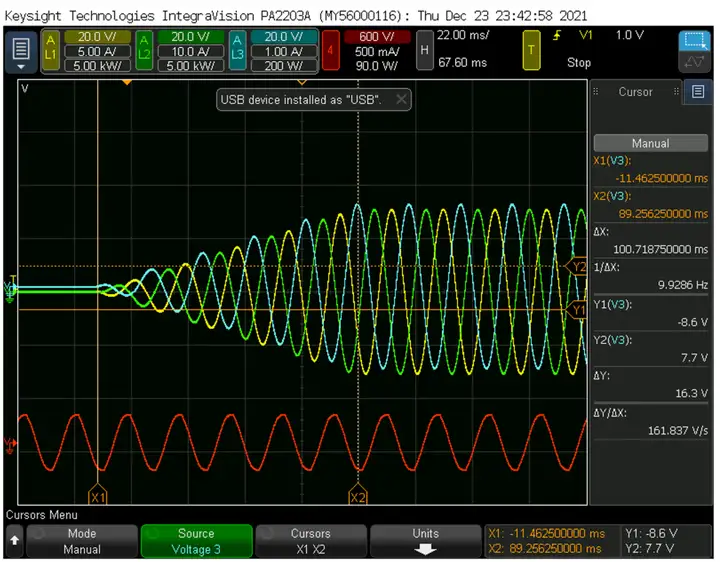Screen dimensions: 720x562
Task: Click the 1/ΔX value 9.9286 Hz
Action: click(682, 285)
